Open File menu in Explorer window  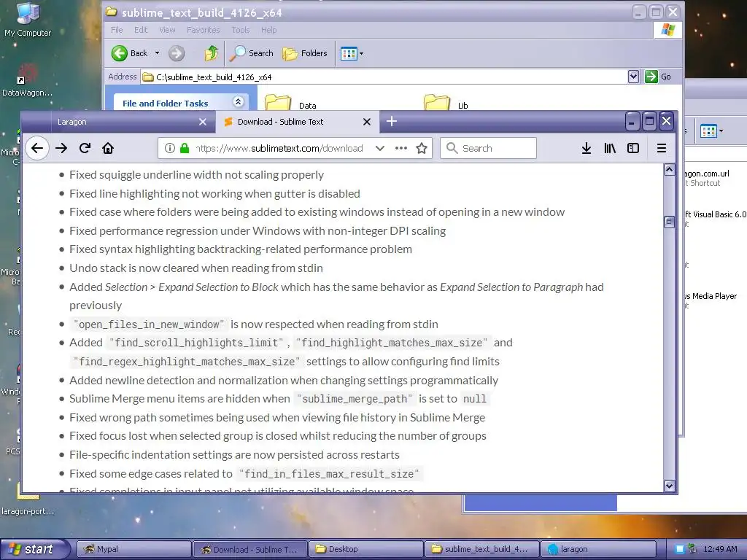click(117, 30)
